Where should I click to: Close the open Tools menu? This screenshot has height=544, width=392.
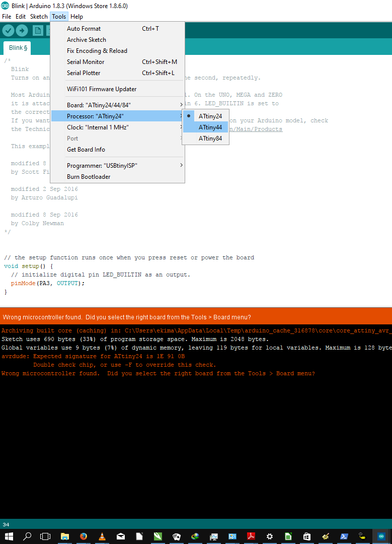point(59,16)
